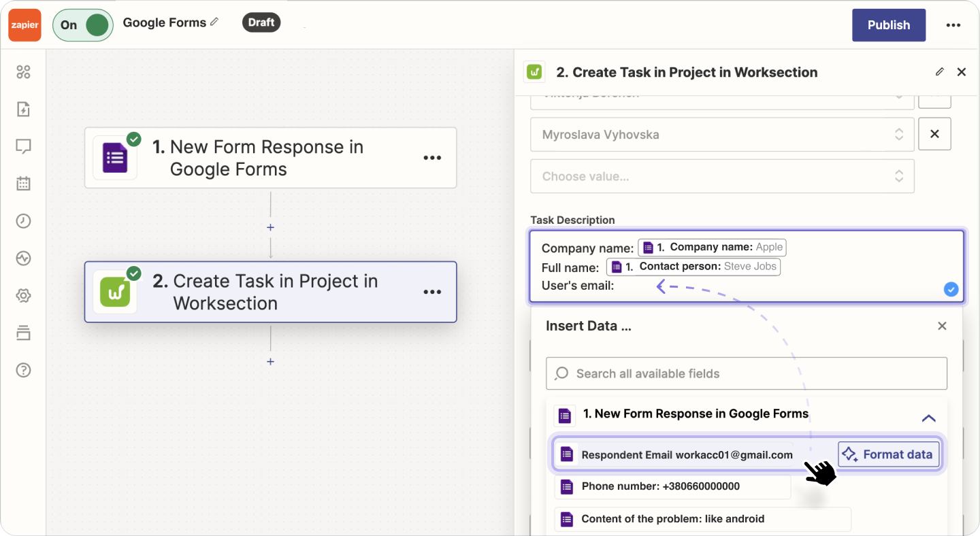980x536 pixels.
Task: Click the Search all available fields box
Action: 746,373
